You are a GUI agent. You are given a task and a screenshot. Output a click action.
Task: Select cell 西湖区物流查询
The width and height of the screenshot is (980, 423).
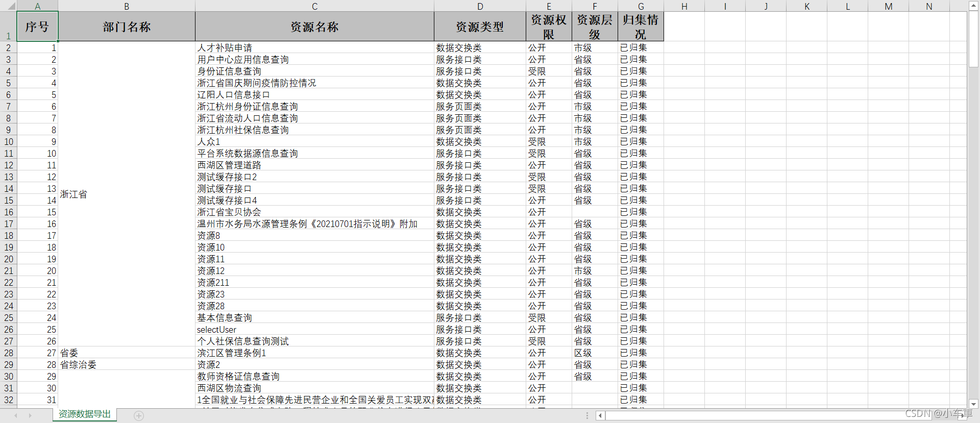(314, 388)
